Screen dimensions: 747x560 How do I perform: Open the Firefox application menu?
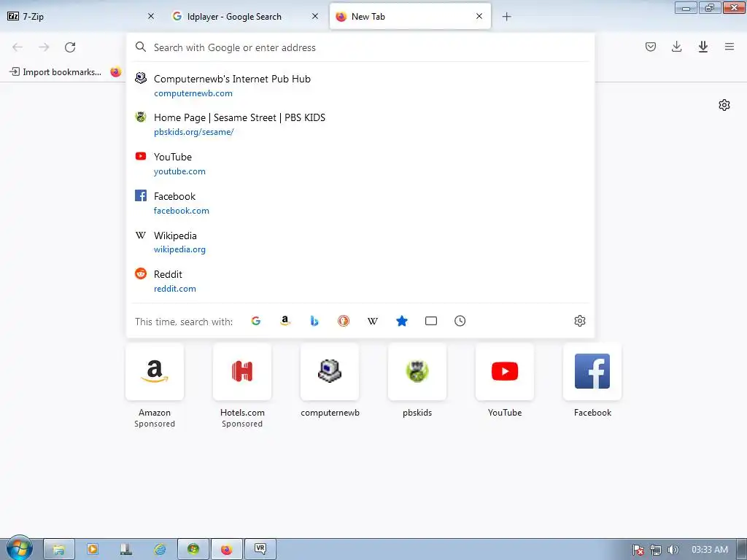[729, 47]
